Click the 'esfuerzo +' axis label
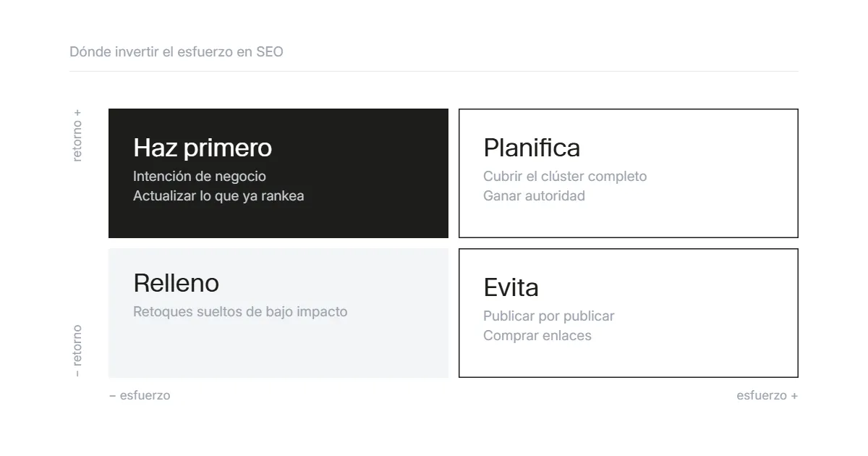The image size is (868, 456). tap(767, 395)
